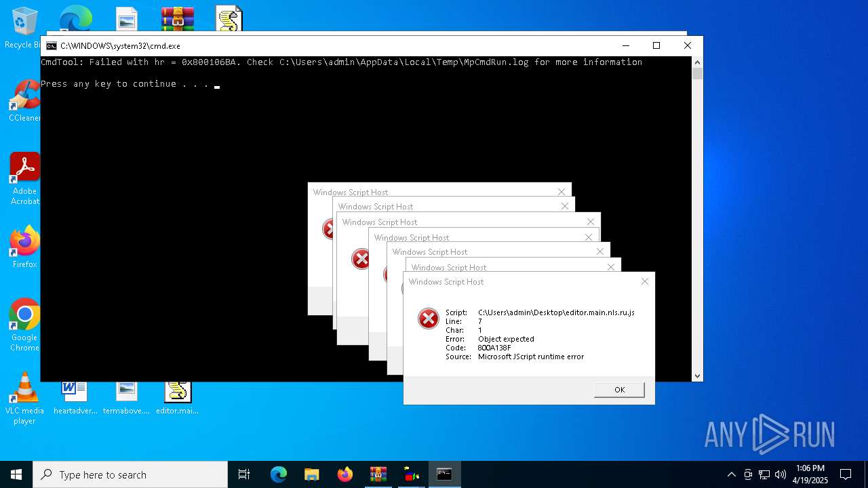Click the script path editor.main.nls.ru.js text
Viewport: 868px width, 488px height.
click(556, 312)
